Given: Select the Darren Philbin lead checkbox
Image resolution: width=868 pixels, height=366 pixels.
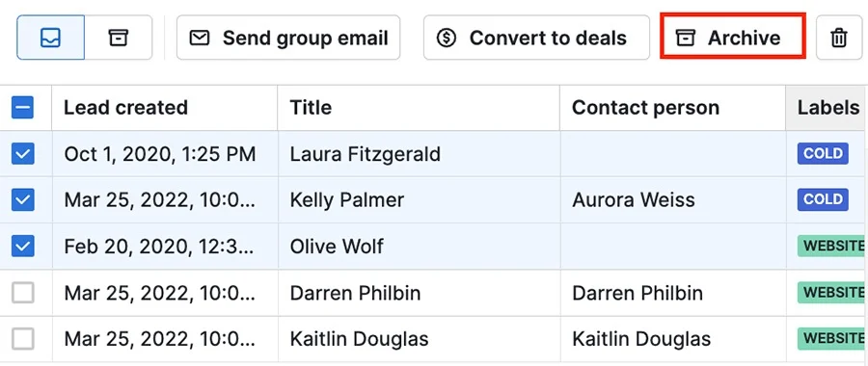Looking at the screenshot, I should 23,293.
